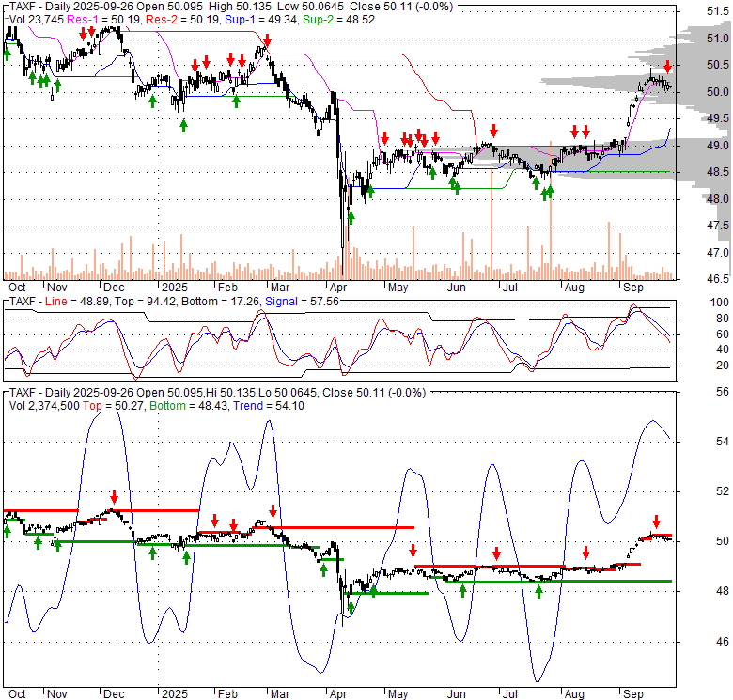Click the 54 label on the bottom chart axis
Screen dimensions: 733x700
(x=723, y=441)
